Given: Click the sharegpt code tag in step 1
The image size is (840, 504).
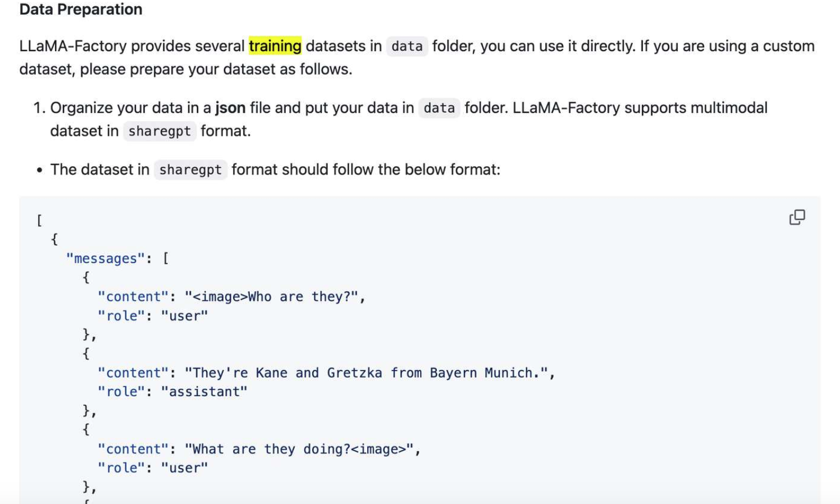Looking at the screenshot, I should pos(159,131).
